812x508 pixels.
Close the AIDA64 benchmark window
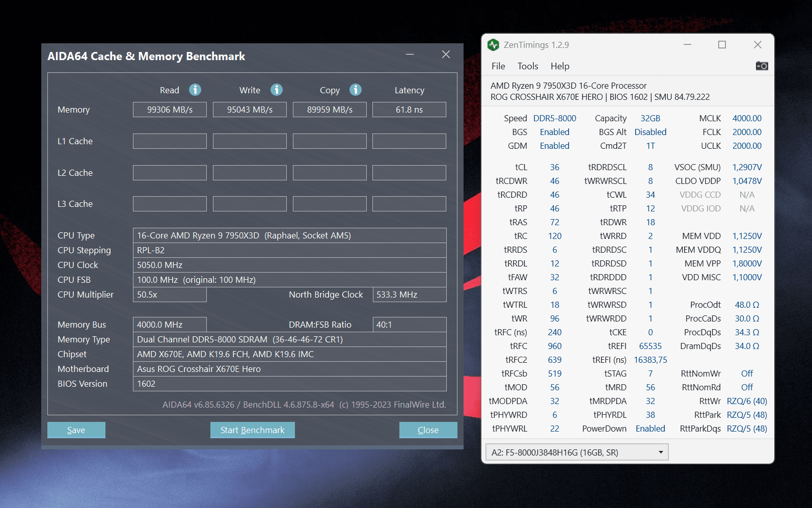coord(446,55)
